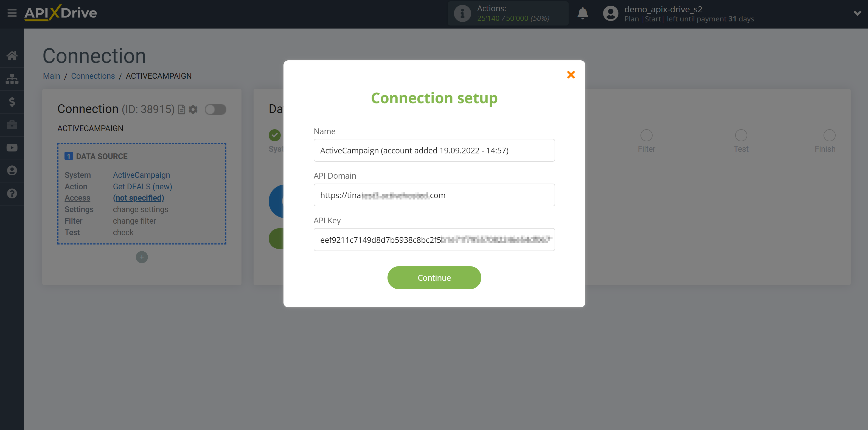Click the Access label link
This screenshot has width=868, height=430.
click(x=77, y=198)
